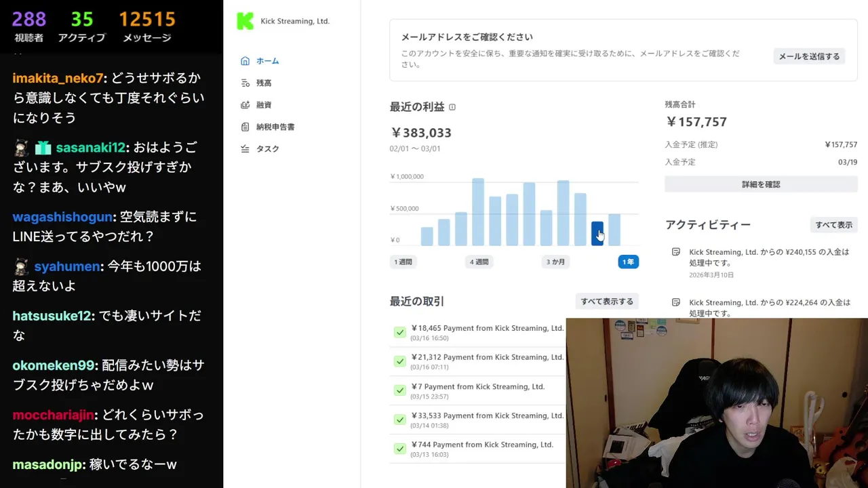Click the 12515 メッセージ counter
868x488 pixels.
147,26
